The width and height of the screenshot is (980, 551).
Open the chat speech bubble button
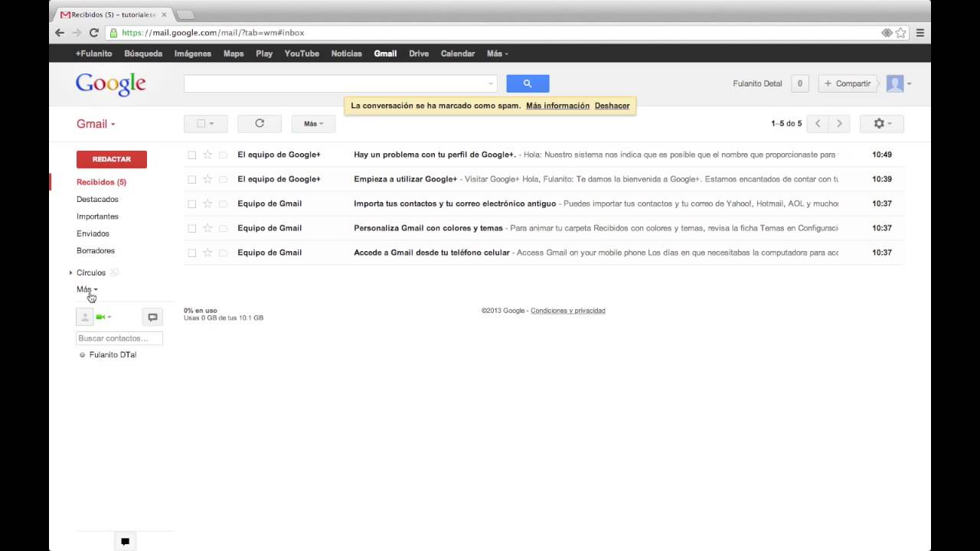[152, 317]
